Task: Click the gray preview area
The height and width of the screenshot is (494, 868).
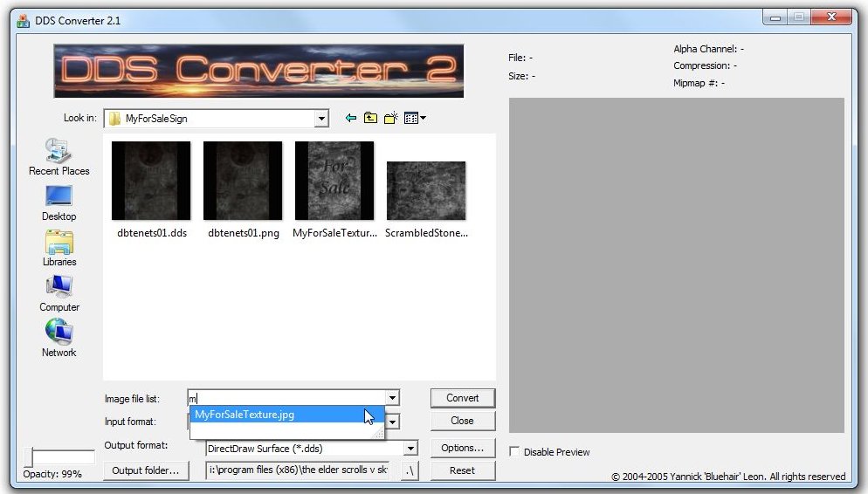Action: click(677, 265)
